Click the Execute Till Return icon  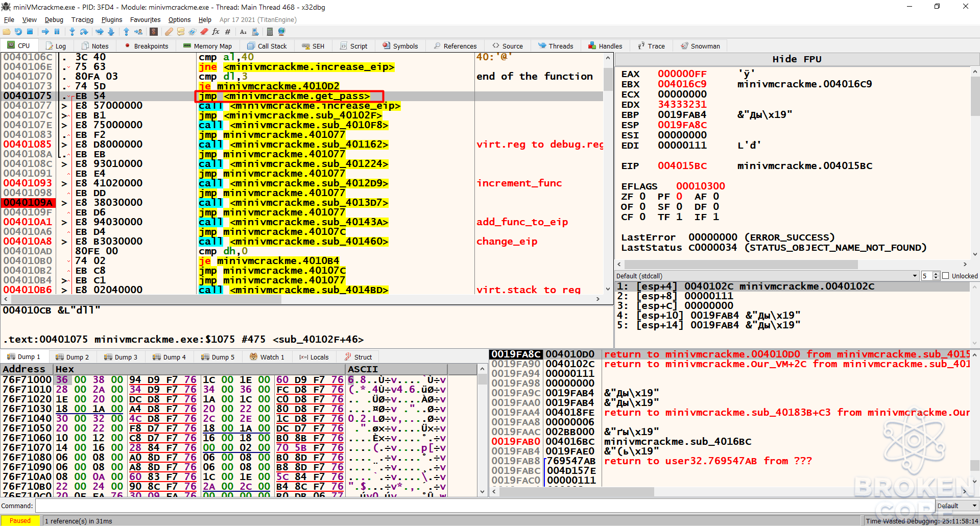(x=126, y=32)
